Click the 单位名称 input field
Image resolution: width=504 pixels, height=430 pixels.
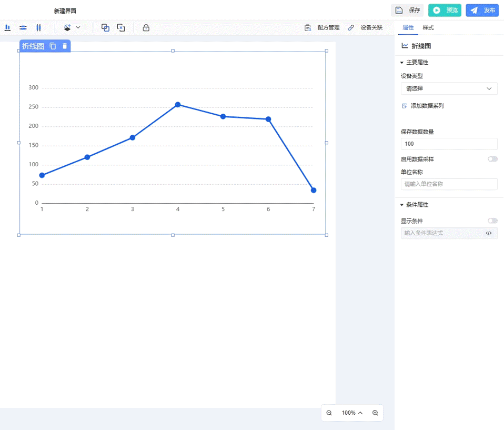[449, 184]
